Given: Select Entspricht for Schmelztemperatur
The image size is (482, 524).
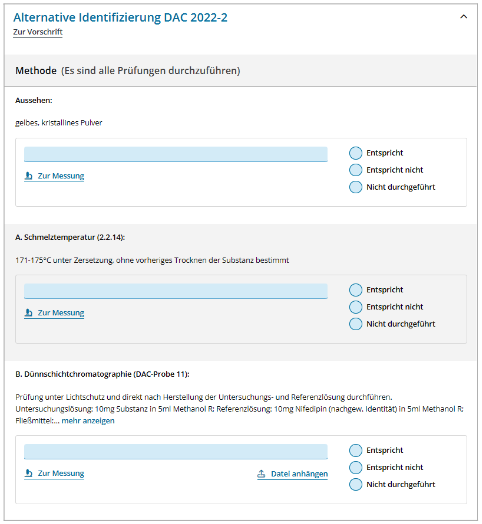Looking at the screenshot, I should coord(356,290).
